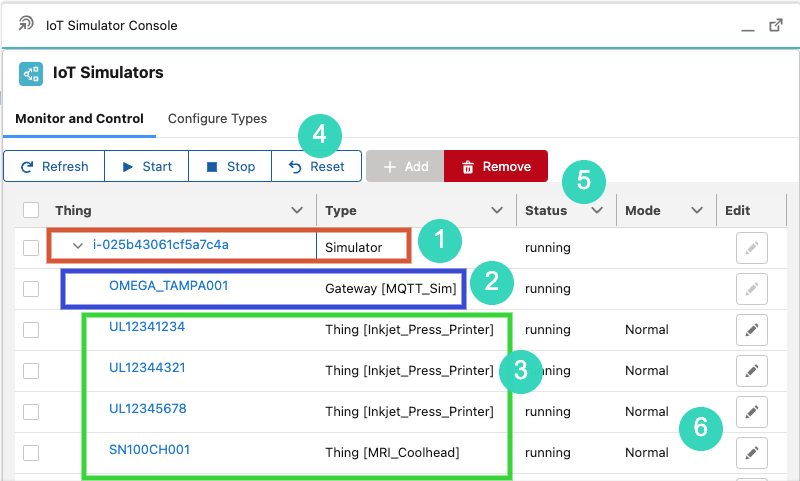800x481 pixels.
Task: Select the UL12345678 row checkbox
Action: pyautogui.click(x=31, y=412)
